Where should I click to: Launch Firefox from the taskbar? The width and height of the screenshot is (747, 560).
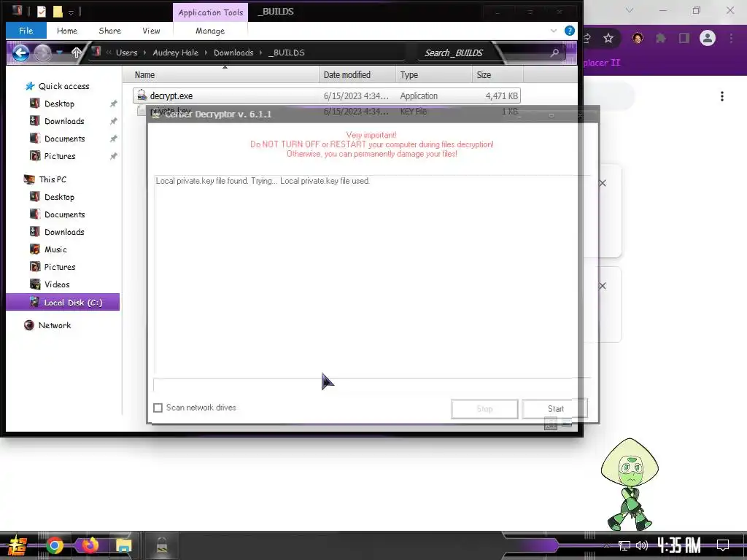click(x=90, y=545)
